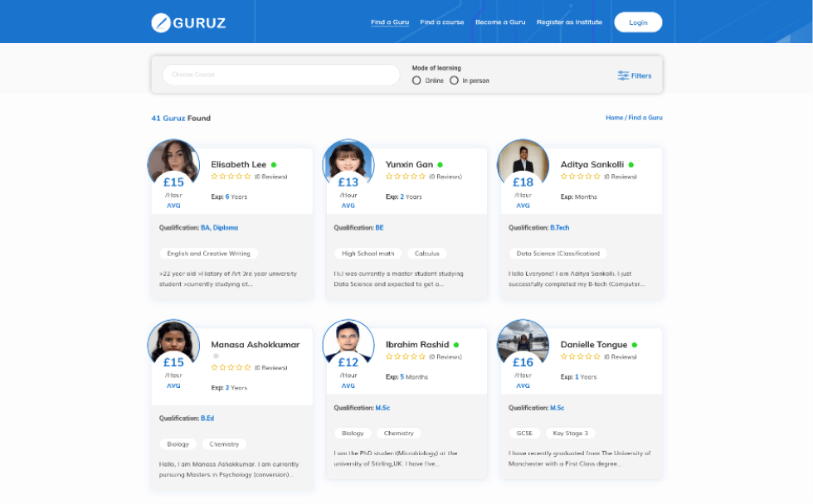
Task: Click Aditya Sankolli's green online status dot
Action: point(630,165)
